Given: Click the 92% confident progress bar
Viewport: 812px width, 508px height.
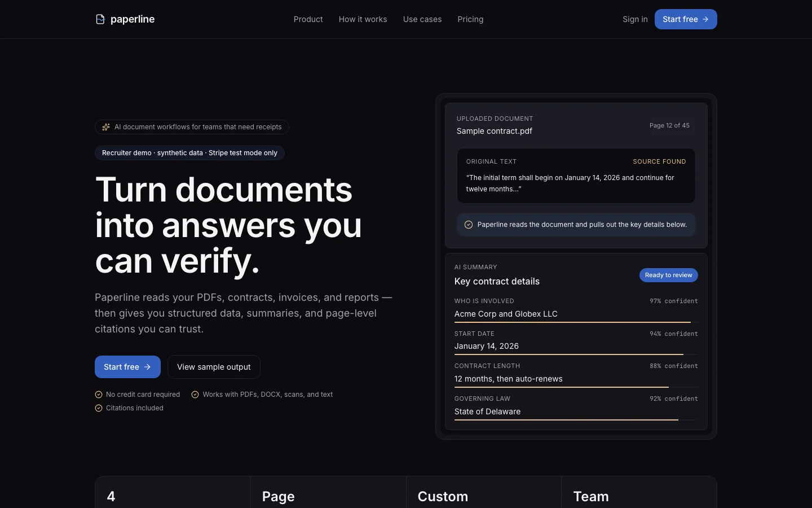Looking at the screenshot, I should (x=576, y=420).
